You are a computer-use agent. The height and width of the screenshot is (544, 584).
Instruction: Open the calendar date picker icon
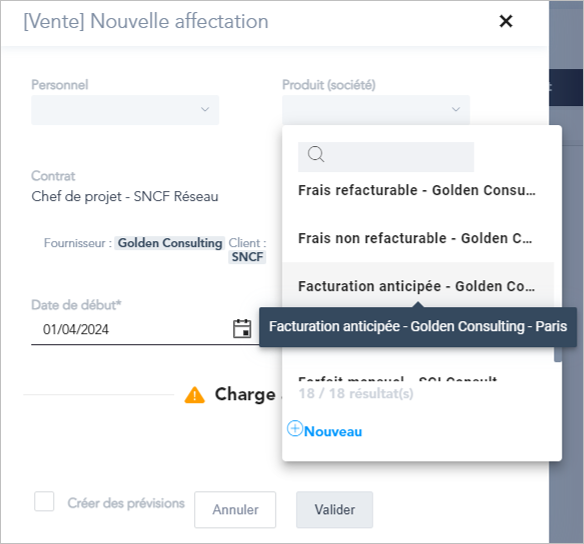click(x=242, y=329)
